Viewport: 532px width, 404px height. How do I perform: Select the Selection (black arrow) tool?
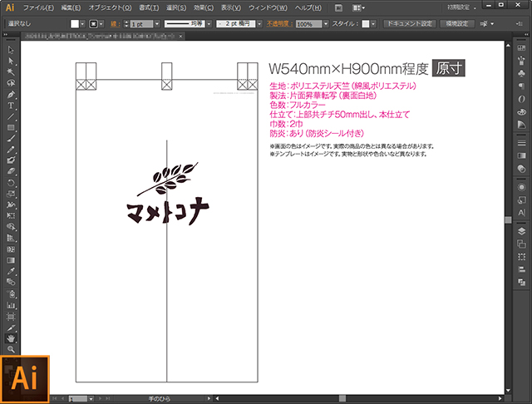coord(11,50)
